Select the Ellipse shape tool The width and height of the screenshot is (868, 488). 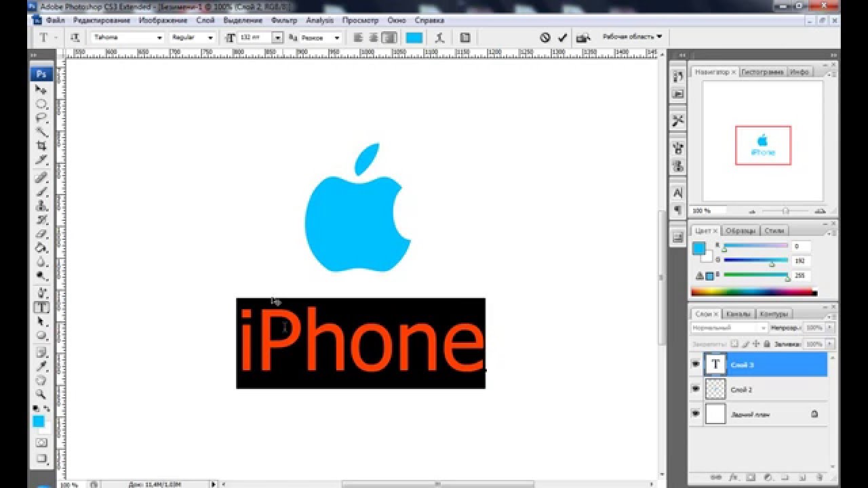(x=41, y=335)
